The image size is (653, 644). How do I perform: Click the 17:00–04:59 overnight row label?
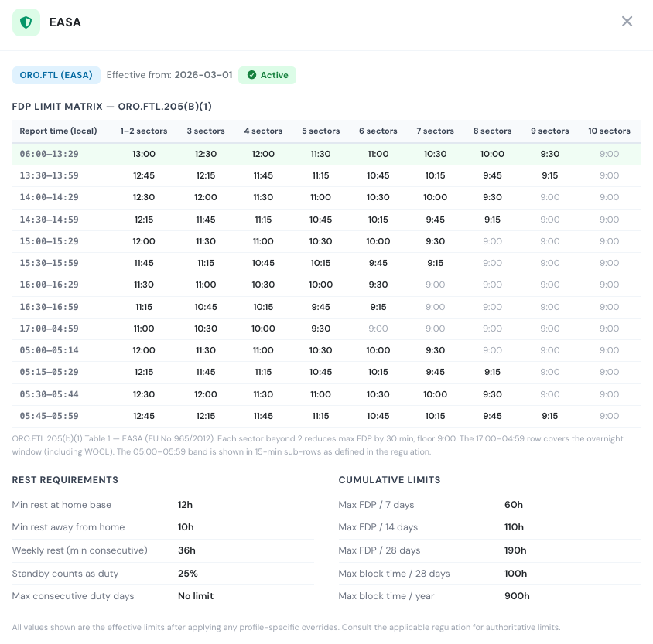[50, 329]
